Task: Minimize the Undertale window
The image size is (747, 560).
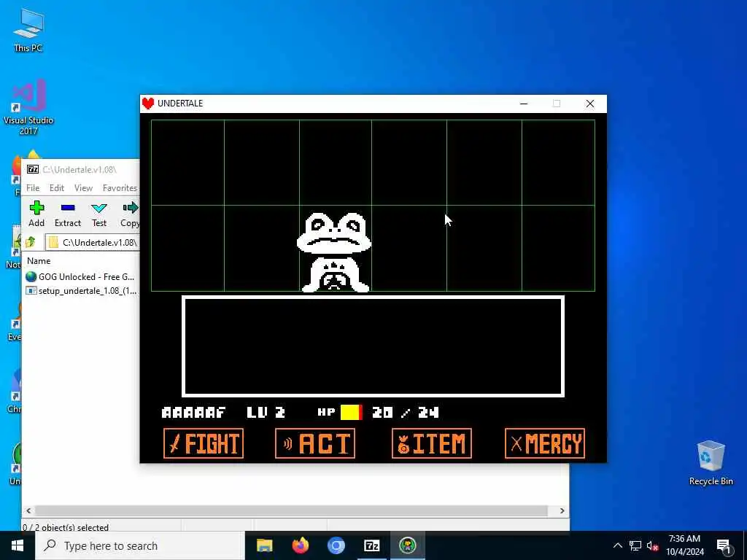Action: click(524, 104)
